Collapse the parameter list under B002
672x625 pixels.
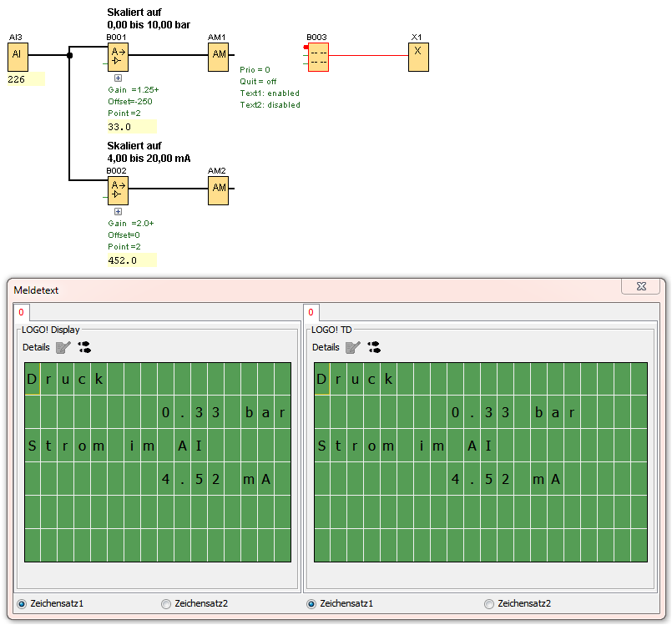pos(118,212)
